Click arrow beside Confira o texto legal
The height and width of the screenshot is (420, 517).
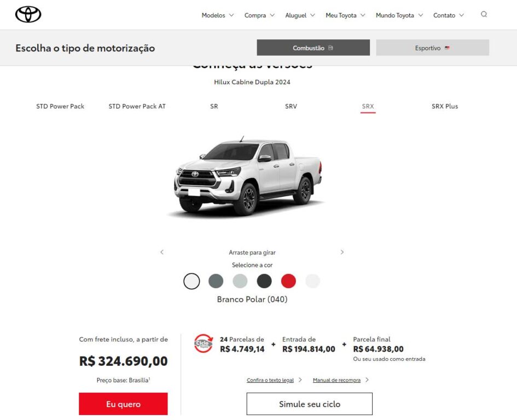(300, 380)
